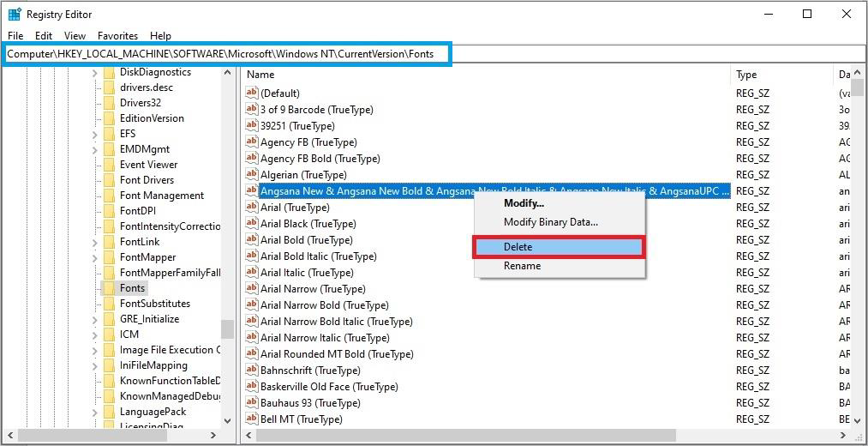Click the icon beside Arial (TrueType)

[x=252, y=208]
